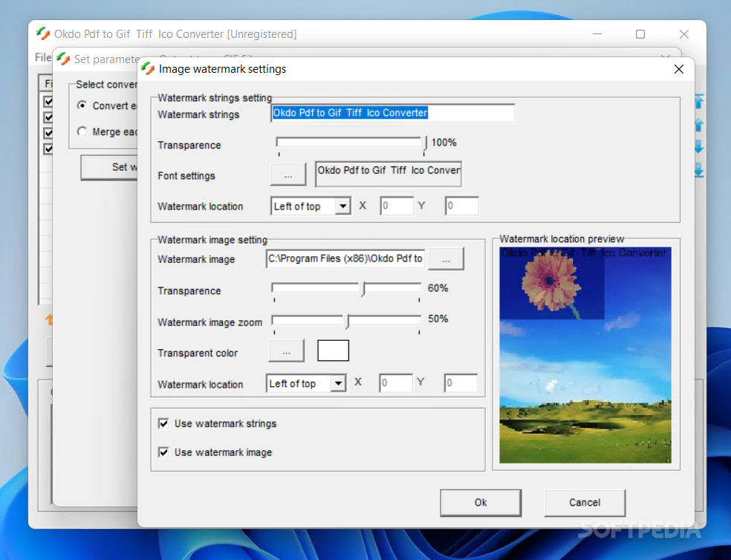Open strings Watermark location dropdown
The image size is (731, 560).
342,206
